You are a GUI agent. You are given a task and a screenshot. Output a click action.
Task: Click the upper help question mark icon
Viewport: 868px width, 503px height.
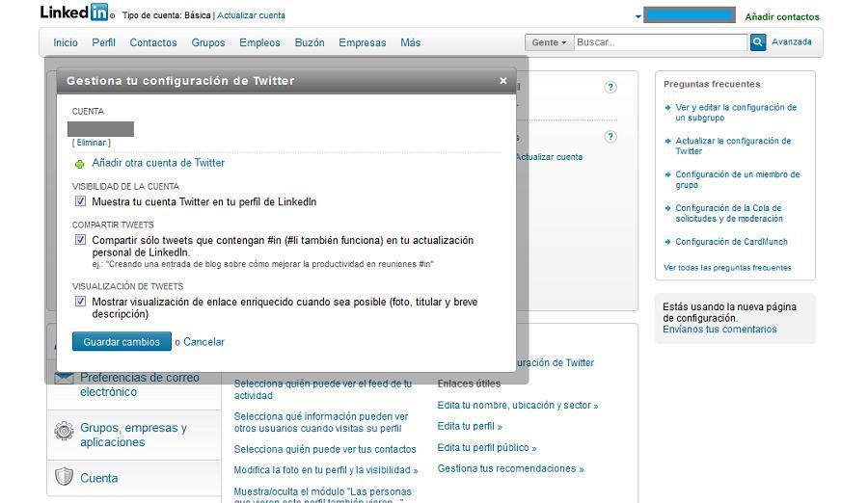point(610,88)
